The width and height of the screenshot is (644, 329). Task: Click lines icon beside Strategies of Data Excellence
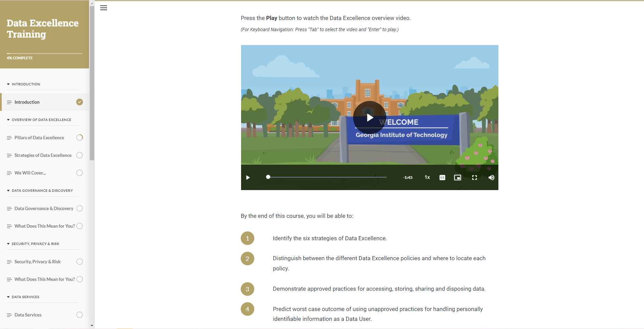click(9, 156)
